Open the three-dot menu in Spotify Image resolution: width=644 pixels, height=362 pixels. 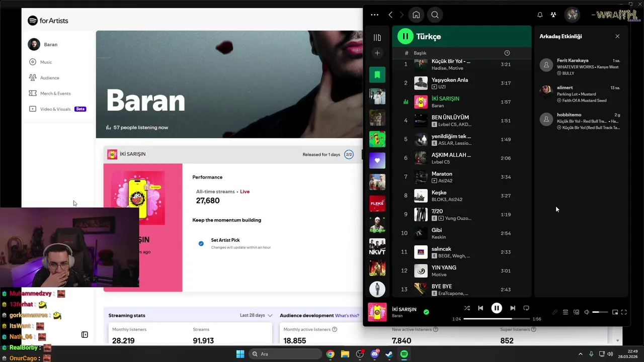click(375, 15)
